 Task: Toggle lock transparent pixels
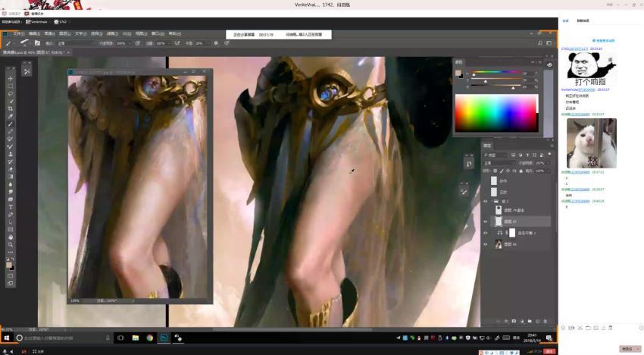(x=495, y=171)
